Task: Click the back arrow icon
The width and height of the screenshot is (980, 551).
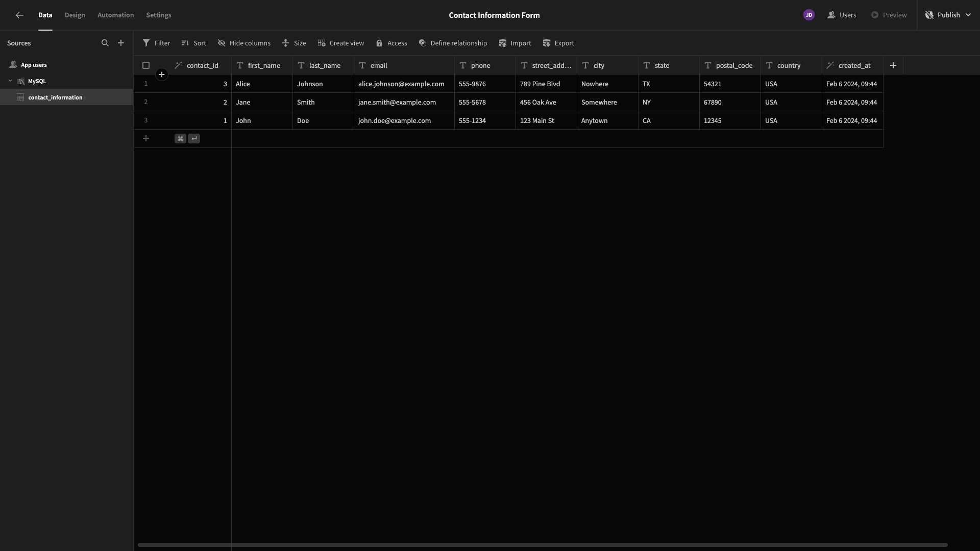Action: coord(19,15)
